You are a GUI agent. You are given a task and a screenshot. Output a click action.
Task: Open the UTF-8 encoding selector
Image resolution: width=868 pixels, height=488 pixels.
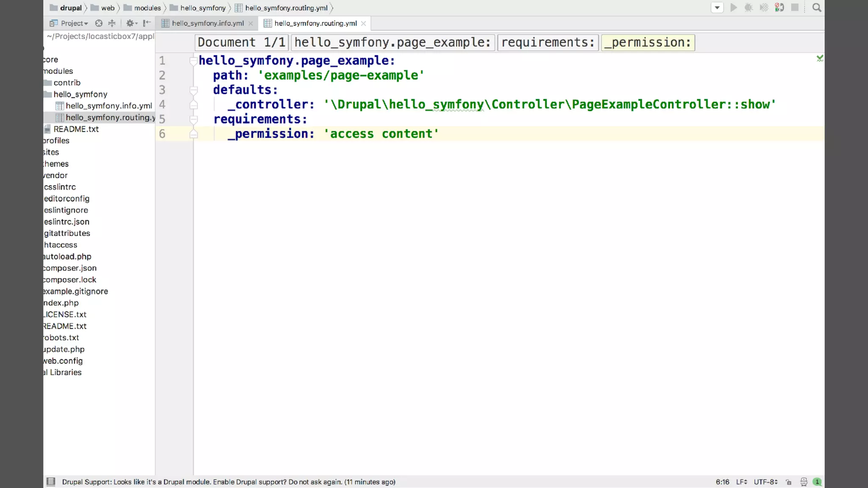(x=765, y=482)
